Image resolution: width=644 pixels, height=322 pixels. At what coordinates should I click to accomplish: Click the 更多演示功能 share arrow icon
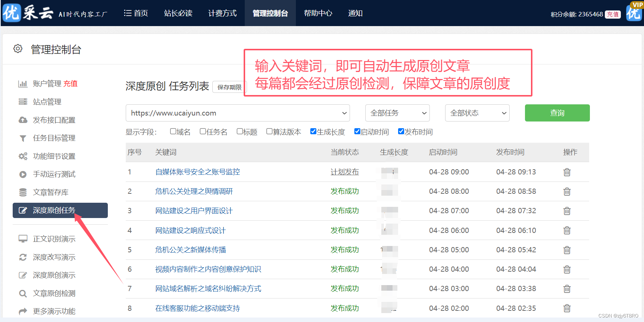(23, 311)
